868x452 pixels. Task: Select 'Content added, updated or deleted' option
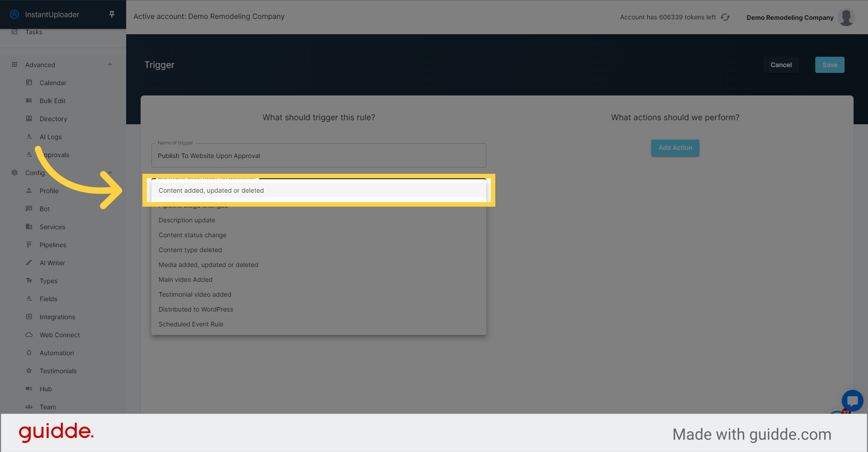[319, 190]
